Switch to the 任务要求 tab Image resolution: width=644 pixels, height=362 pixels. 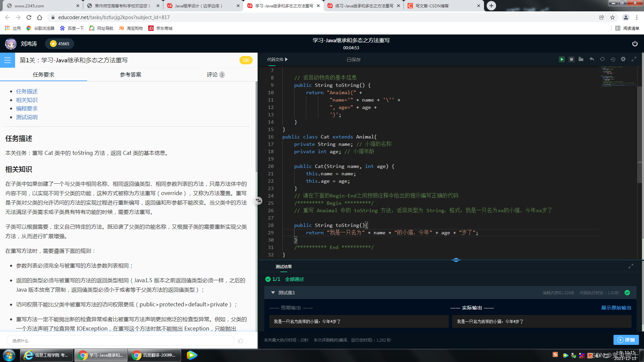tap(44, 74)
